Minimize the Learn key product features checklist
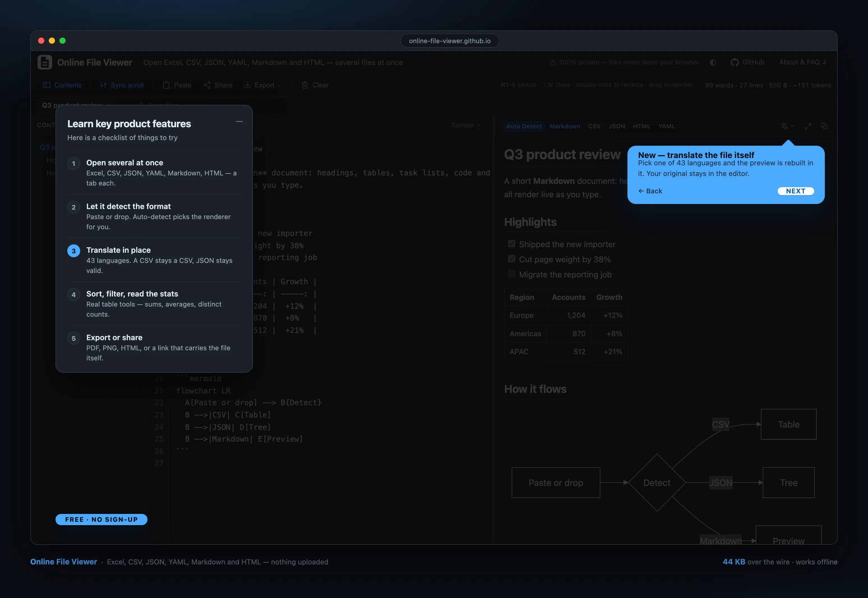Image resolution: width=868 pixels, height=598 pixels. tap(239, 122)
